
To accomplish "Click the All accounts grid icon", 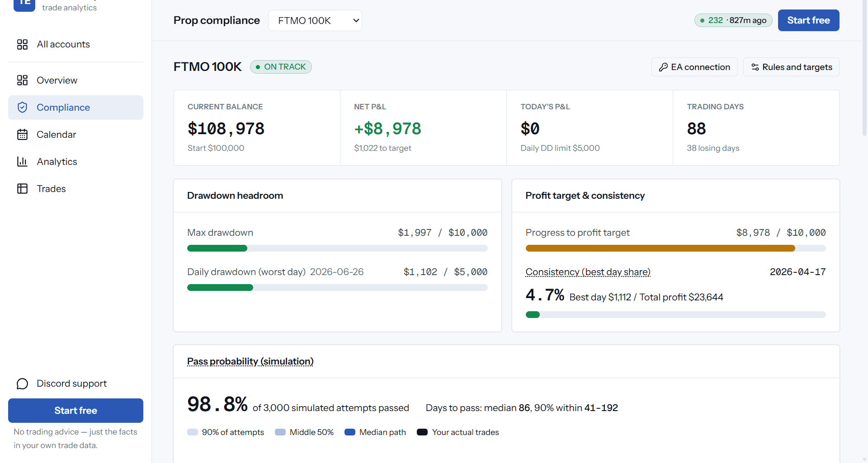I will (22, 44).
